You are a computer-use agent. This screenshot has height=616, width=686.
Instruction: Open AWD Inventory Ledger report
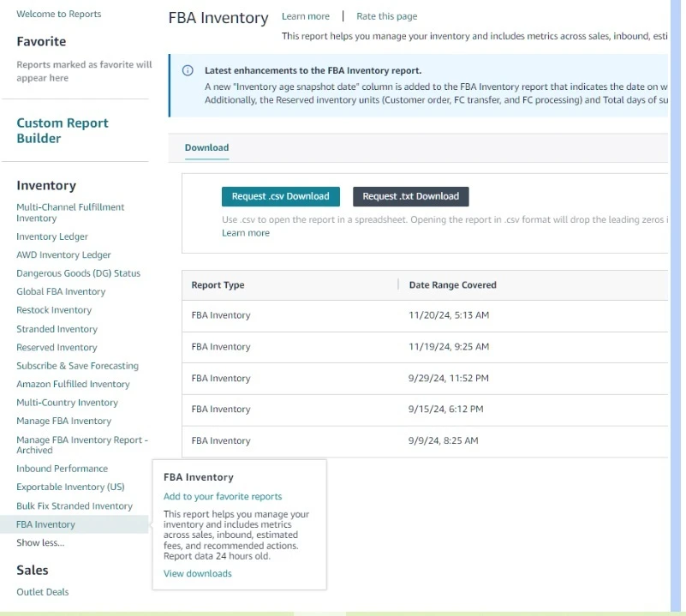63,254
